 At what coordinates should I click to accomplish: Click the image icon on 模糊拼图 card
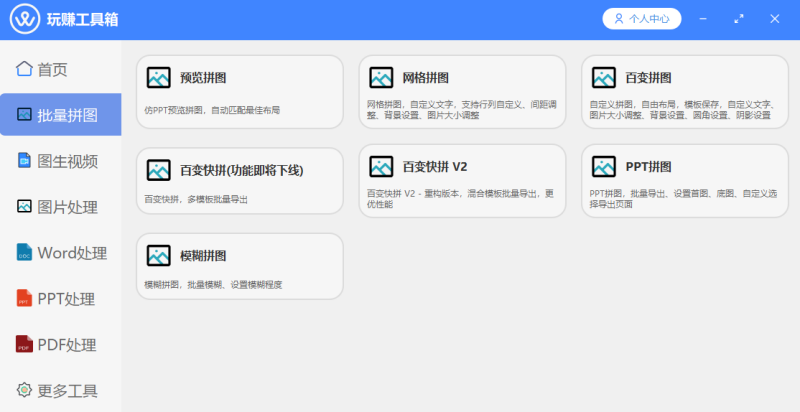coord(159,255)
